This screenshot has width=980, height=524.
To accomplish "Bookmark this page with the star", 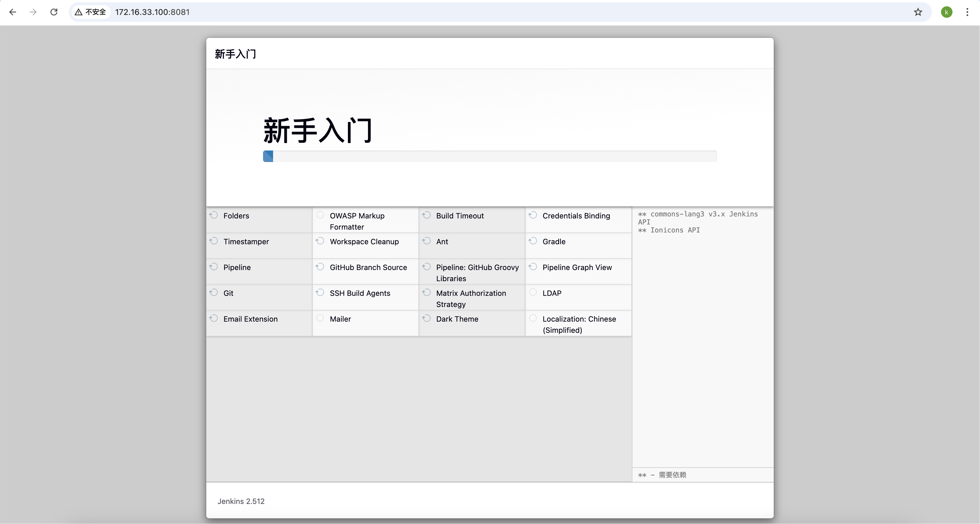I will (x=918, y=12).
